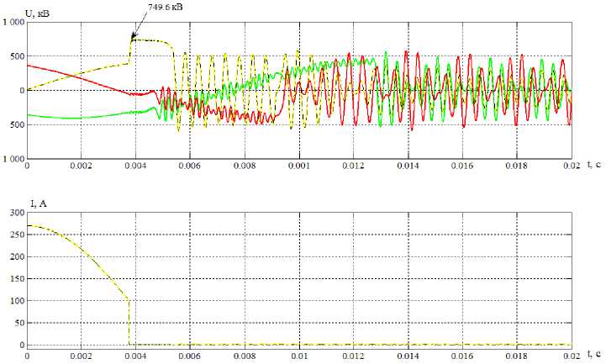Pick 0.008 tick label under the current chart
The image size is (606, 364).
pyautogui.click(x=245, y=356)
